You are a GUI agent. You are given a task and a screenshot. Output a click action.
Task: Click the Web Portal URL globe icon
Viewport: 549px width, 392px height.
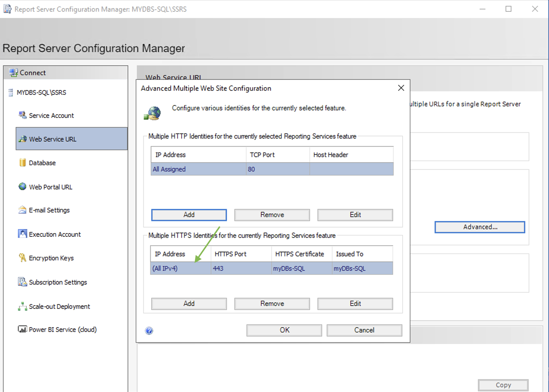tap(23, 186)
